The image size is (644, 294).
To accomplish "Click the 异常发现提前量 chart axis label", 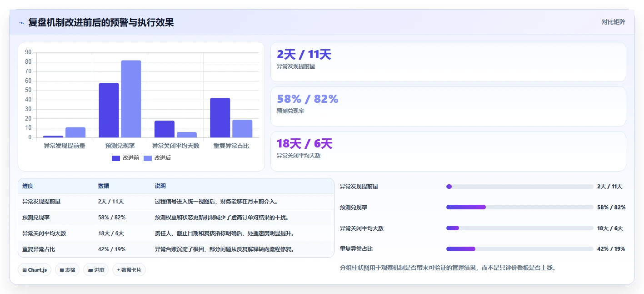I will pos(65,146).
